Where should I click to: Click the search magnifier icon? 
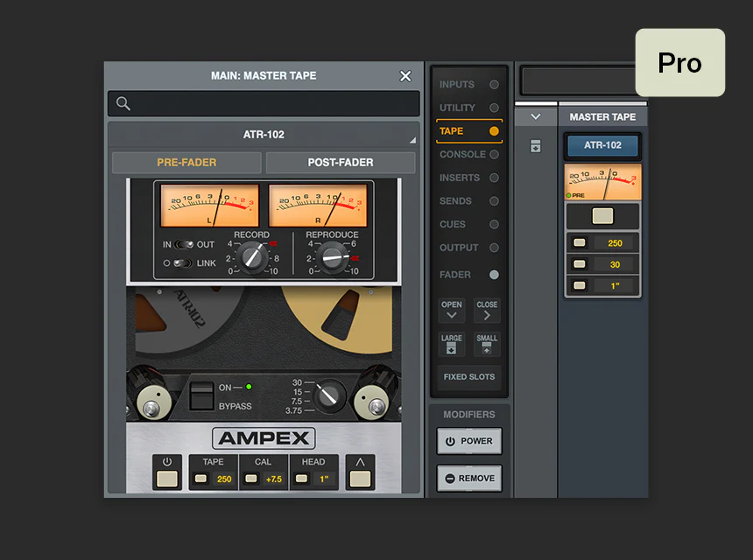123,103
